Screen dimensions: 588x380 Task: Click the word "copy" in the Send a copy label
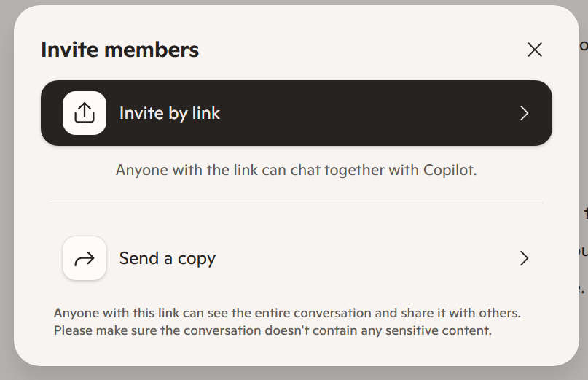coord(197,258)
